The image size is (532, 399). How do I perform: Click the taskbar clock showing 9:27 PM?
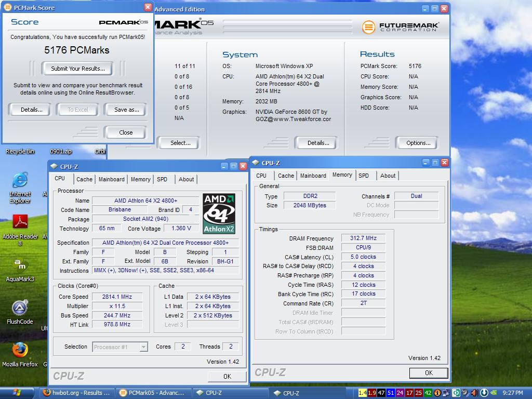(x=512, y=393)
